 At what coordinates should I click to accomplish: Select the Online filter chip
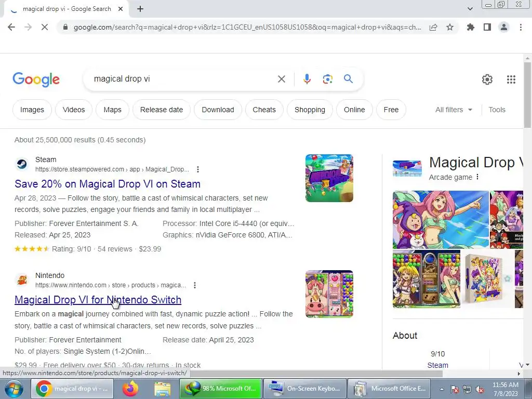tap(354, 110)
